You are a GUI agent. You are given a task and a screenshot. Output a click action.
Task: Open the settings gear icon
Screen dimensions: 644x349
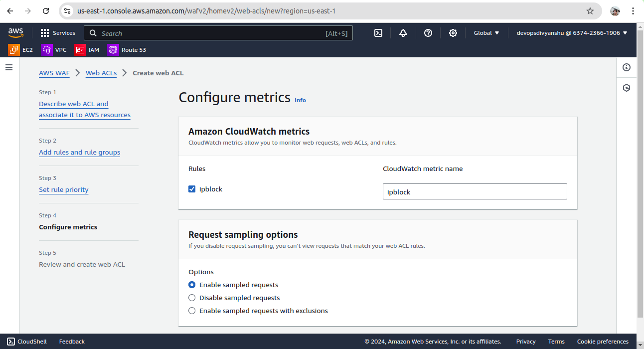pos(453,33)
